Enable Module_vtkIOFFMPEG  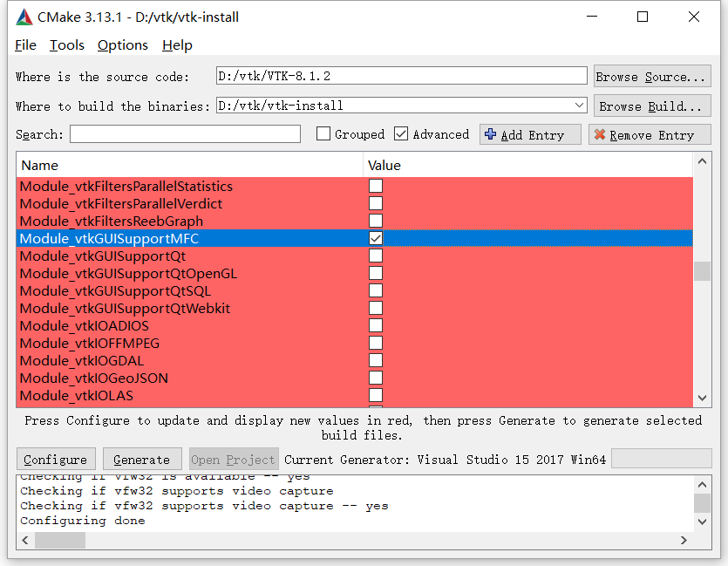(x=376, y=343)
